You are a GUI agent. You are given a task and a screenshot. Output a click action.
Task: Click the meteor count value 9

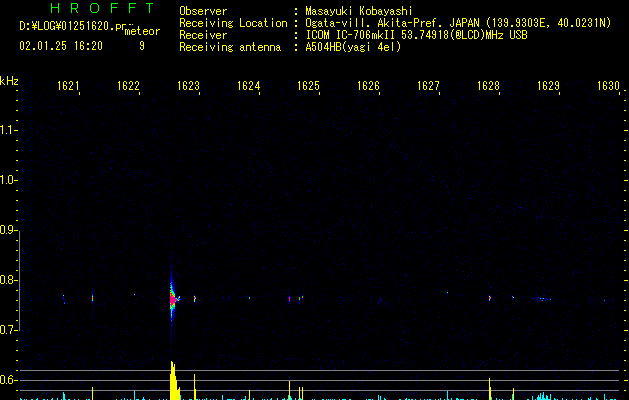[x=142, y=46]
